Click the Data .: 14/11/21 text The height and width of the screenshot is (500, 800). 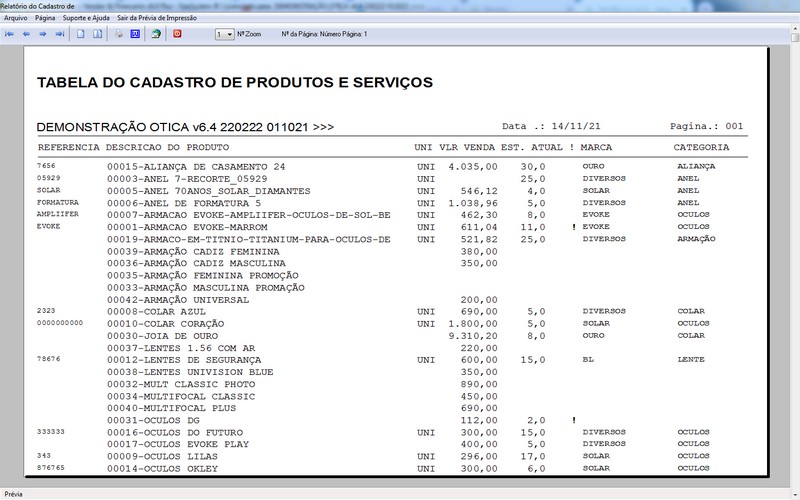pyautogui.click(x=551, y=126)
